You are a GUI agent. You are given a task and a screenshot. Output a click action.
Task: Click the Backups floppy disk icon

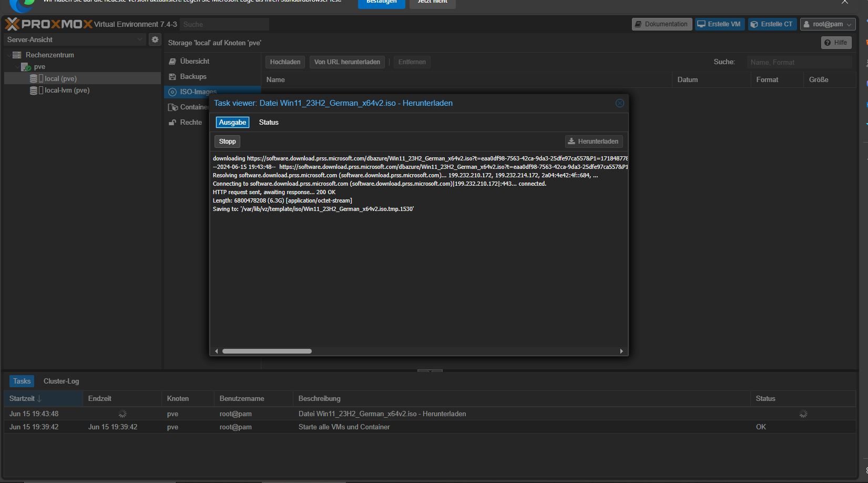coord(172,77)
